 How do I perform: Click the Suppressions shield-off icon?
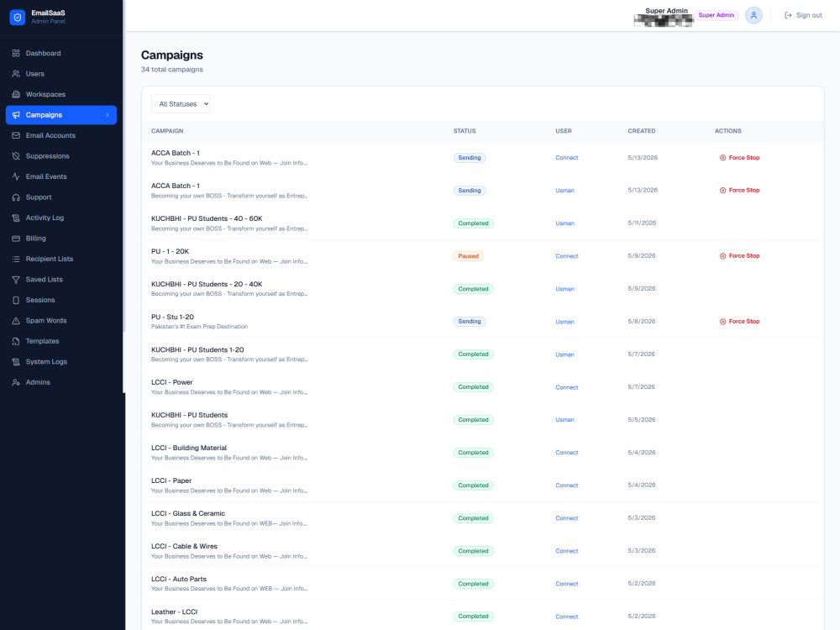coord(16,156)
